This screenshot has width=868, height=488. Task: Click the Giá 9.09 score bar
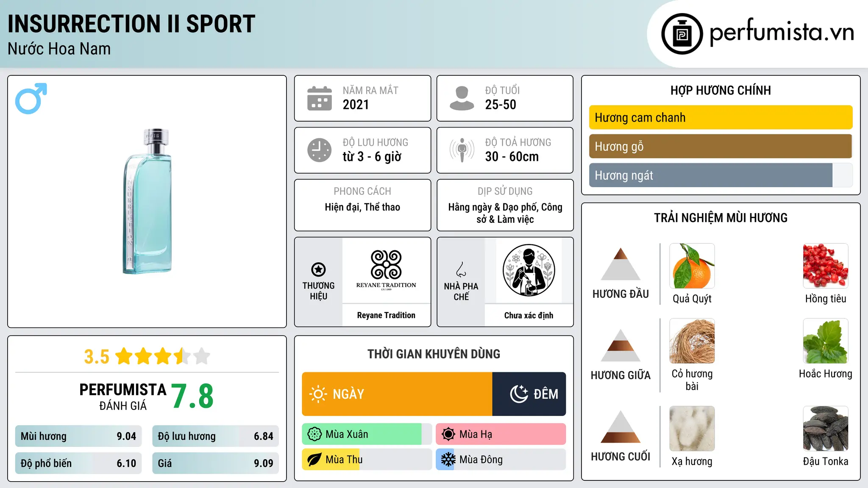tap(216, 463)
